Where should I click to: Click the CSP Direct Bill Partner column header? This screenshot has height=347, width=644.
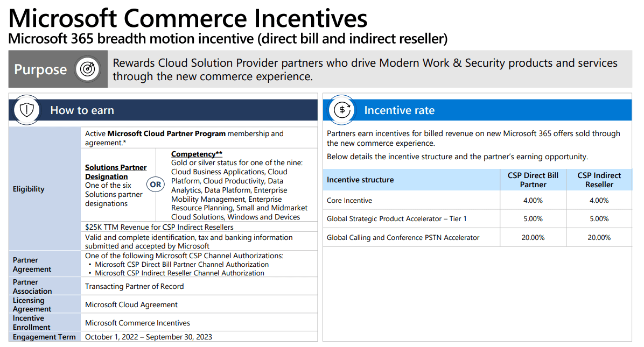coord(533,180)
